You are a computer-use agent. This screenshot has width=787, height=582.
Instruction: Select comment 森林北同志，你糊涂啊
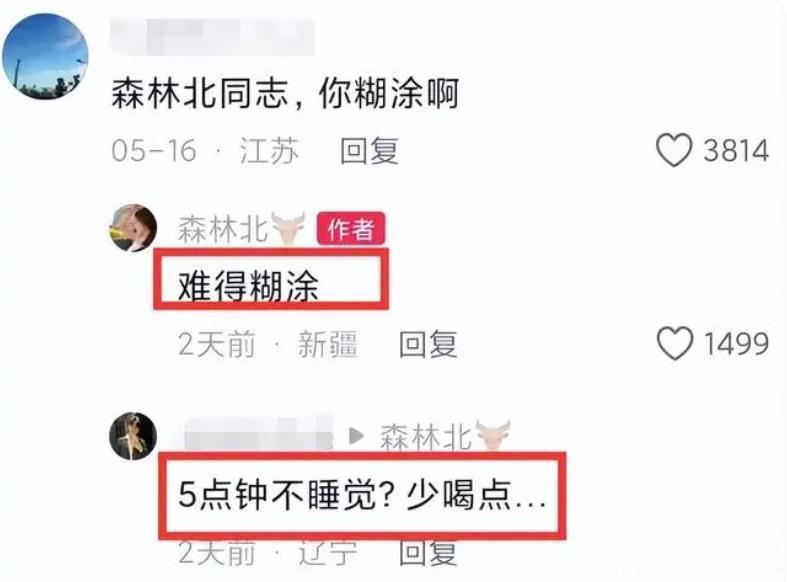pyautogui.click(x=285, y=93)
